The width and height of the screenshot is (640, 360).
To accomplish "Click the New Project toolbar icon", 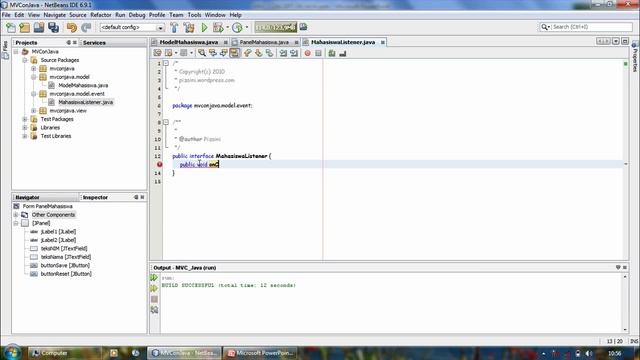I will [25, 27].
